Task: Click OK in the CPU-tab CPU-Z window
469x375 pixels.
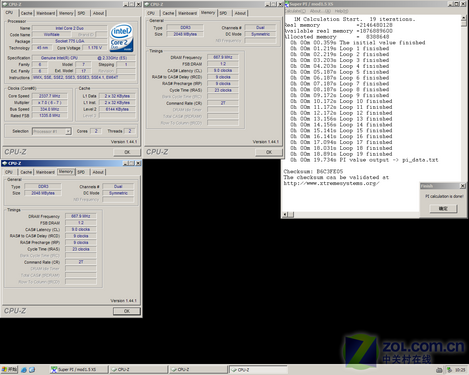Action: point(127,152)
